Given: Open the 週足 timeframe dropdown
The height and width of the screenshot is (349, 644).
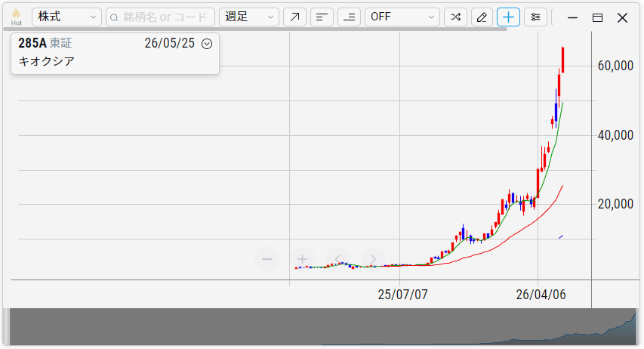Looking at the screenshot, I should [x=249, y=17].
